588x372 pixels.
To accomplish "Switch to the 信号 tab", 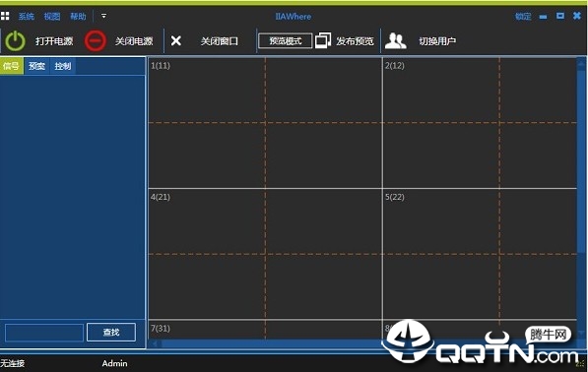I will [11, 66].
